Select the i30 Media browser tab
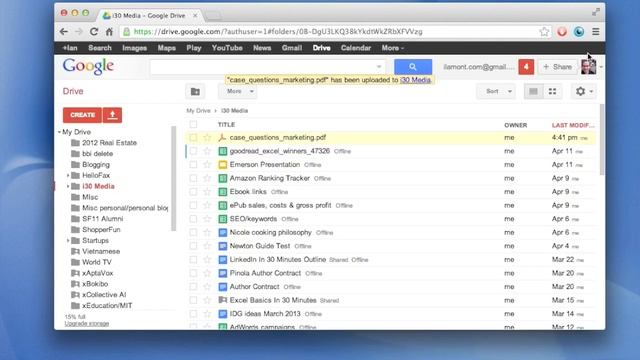640x360 pixels. (149, 16)
